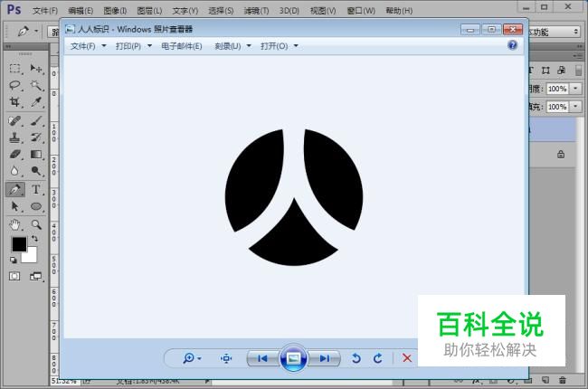Viewport: 588px width, 389px height.
Task: Select the Eyedropper tool
Action: 36,101
